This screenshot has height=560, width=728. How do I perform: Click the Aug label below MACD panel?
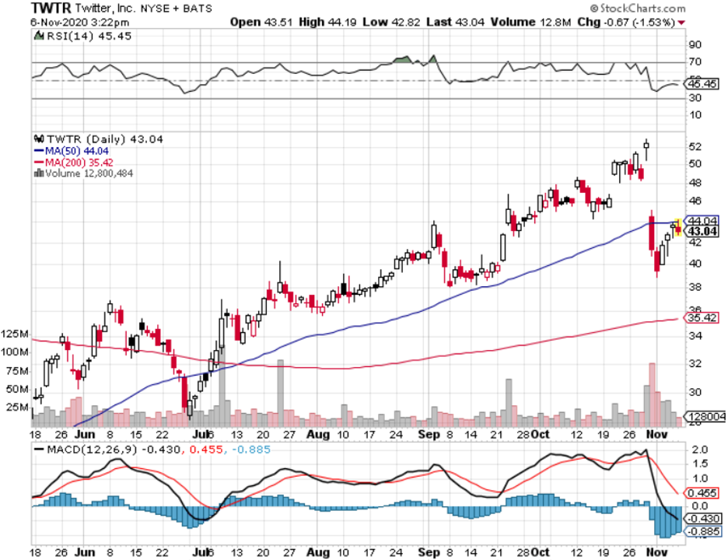coord(318,552)
